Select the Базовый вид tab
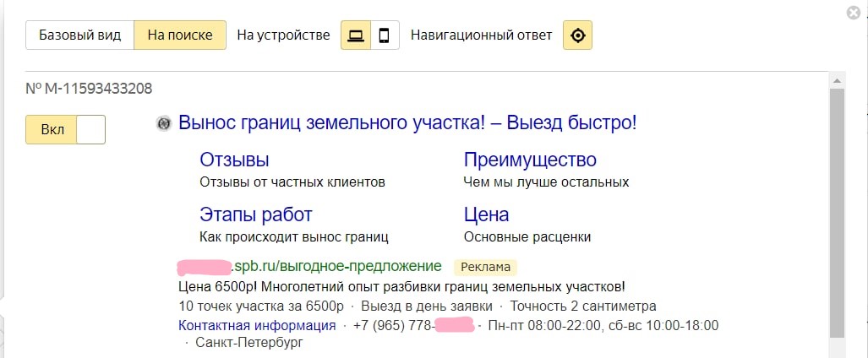Viewport: 868px width, 358px height. [x=79, y=35]
